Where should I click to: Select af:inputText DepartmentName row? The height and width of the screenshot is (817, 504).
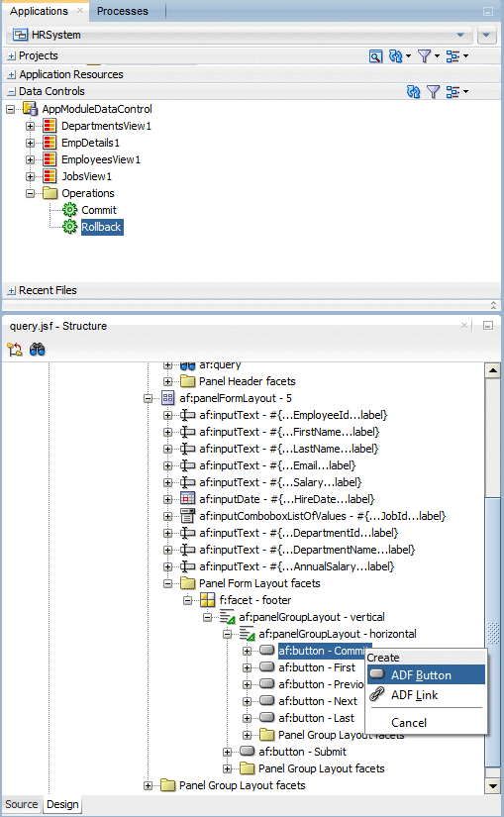[307, 550]
